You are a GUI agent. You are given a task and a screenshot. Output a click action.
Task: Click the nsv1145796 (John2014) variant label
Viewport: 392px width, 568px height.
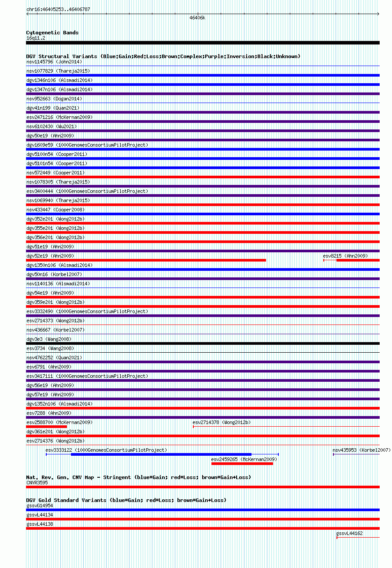[x=54, y=62]
